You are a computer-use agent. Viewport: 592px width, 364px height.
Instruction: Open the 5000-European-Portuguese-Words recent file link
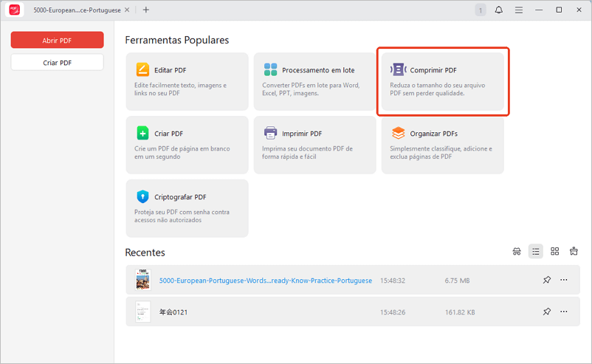coord(266,281)
